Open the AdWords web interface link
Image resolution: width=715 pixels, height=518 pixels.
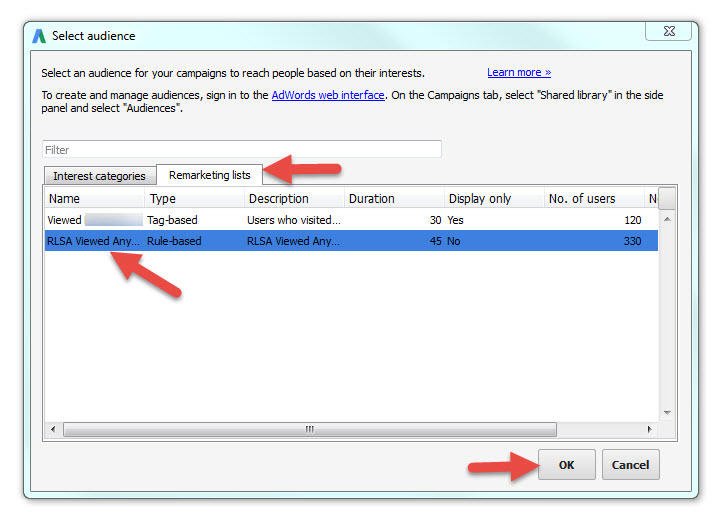click(x=328, y=95)
